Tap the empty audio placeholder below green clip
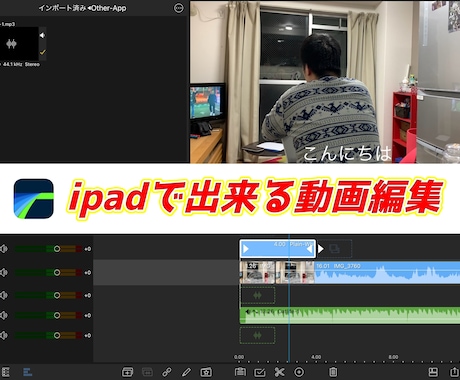The width and height of the screenshot is (460, 380). click(257, 335)
